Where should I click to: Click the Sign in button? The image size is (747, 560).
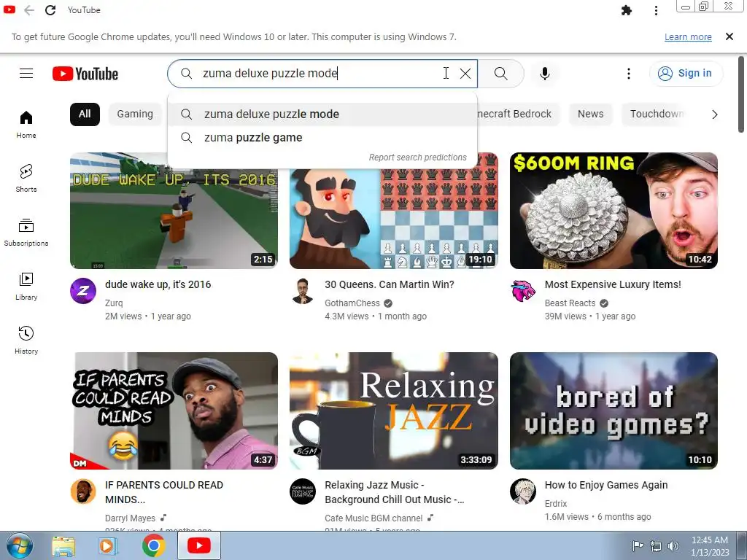point(686,74)
